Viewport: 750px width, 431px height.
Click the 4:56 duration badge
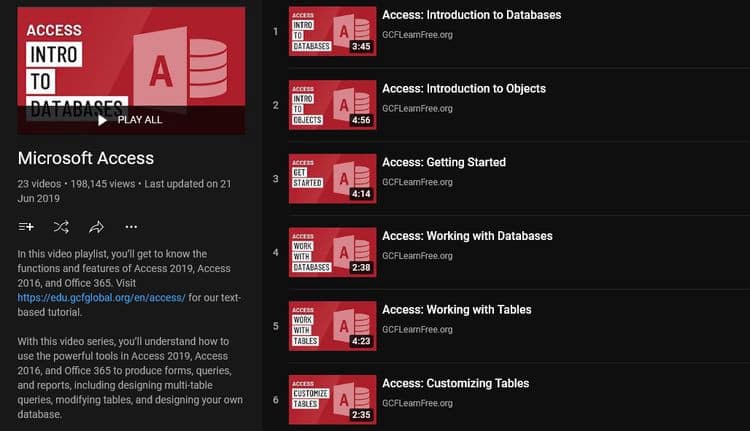pyautogui.click(x=361, y=120)
